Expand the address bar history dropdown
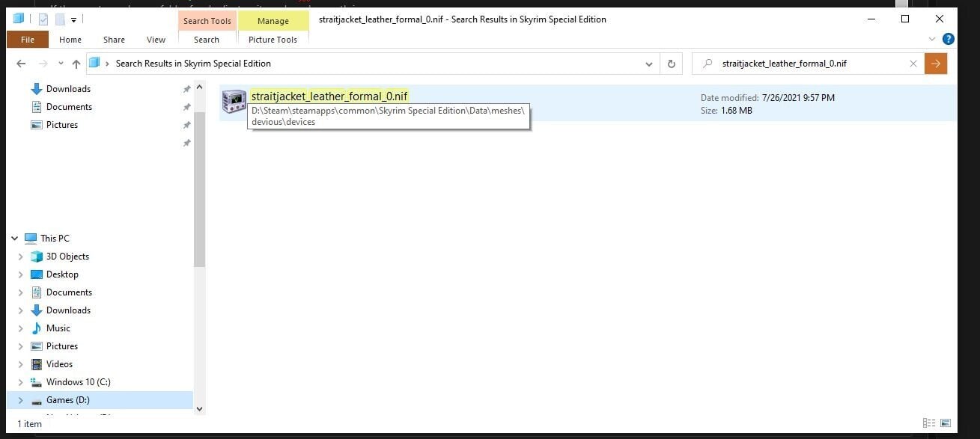 tap(648, 64)
